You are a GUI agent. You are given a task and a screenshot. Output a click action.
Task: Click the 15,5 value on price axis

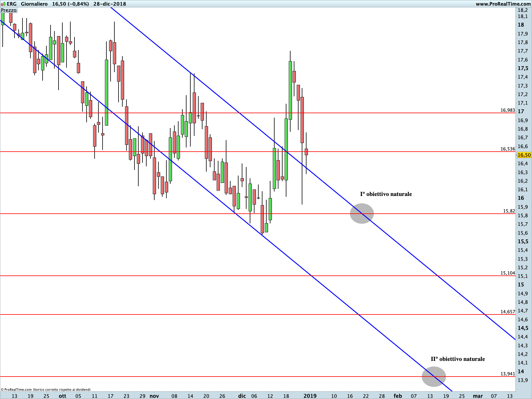click(523, 241)
